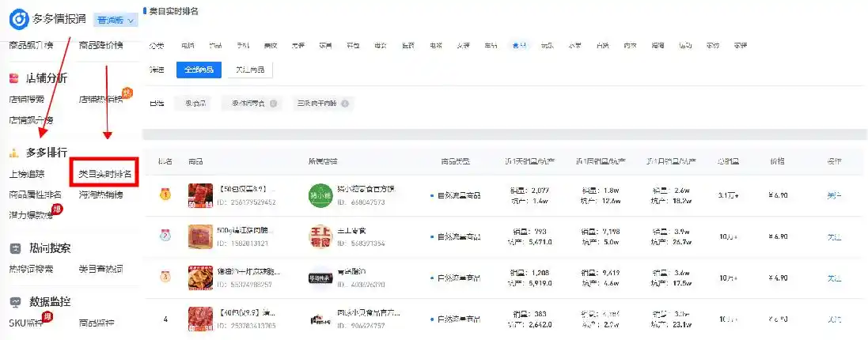Click the hot badge on 潜力爆款榜
Viewport: 868px width, 340px height.
tap(56, 209)
